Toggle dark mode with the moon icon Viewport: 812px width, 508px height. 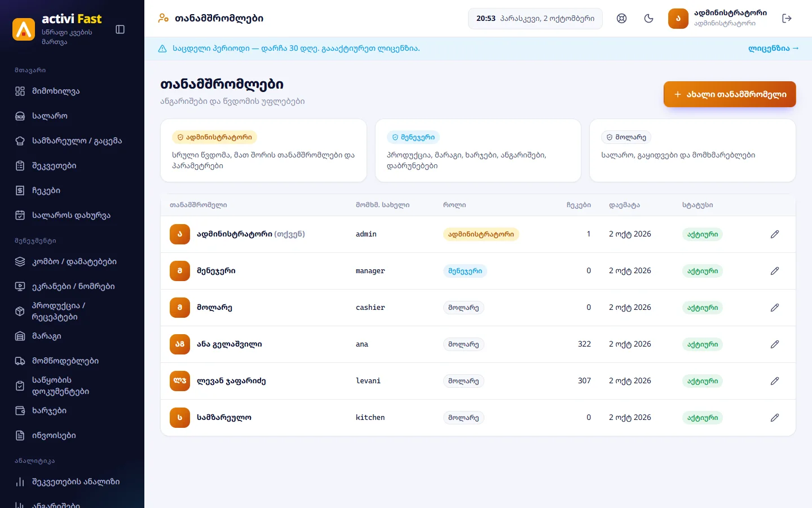tap(648, 19)
